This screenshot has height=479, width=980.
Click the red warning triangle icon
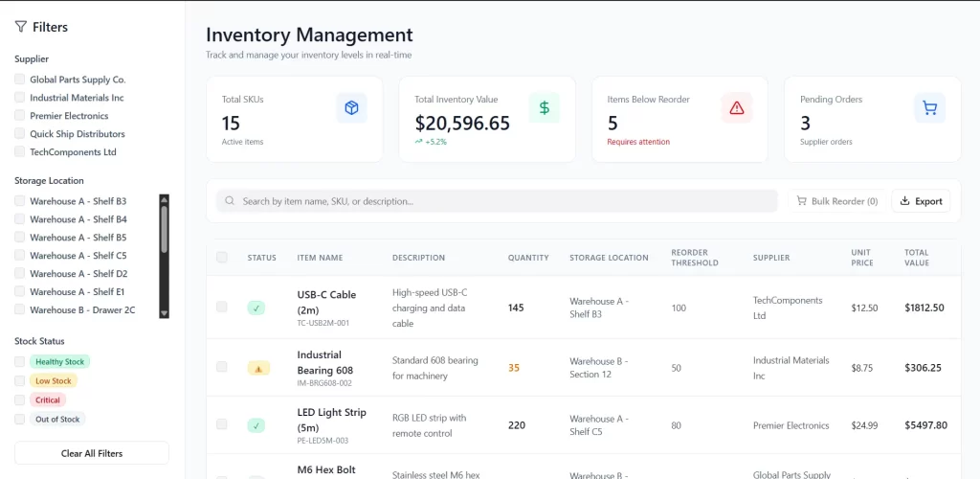[x=736, y=108]
